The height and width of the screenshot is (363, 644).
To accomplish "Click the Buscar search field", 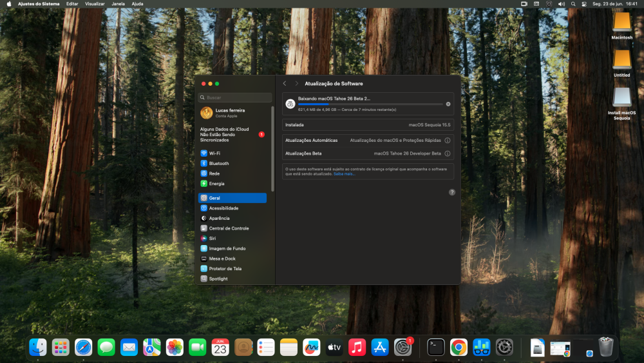I will (235, 97).
